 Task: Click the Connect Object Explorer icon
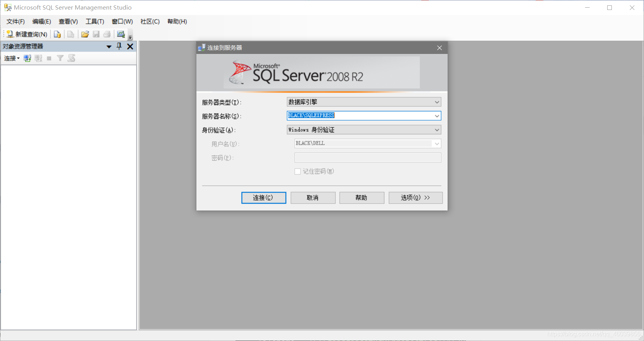pyautogui.click(x=27, y=58)
